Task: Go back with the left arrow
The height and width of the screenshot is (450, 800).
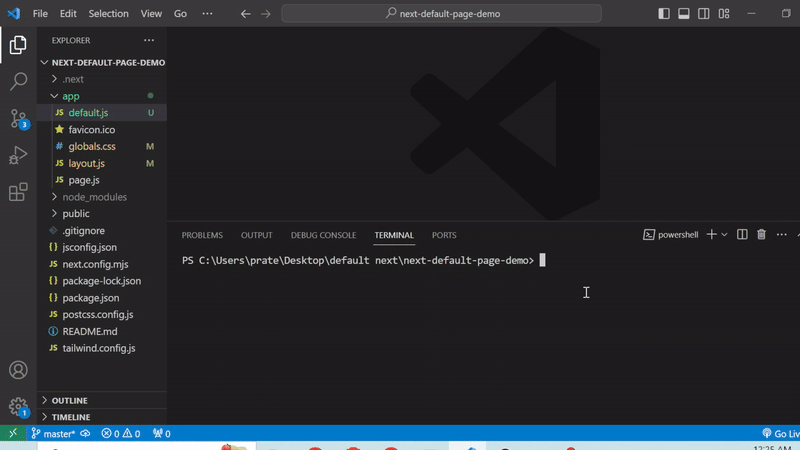Action: click(245, 14)
